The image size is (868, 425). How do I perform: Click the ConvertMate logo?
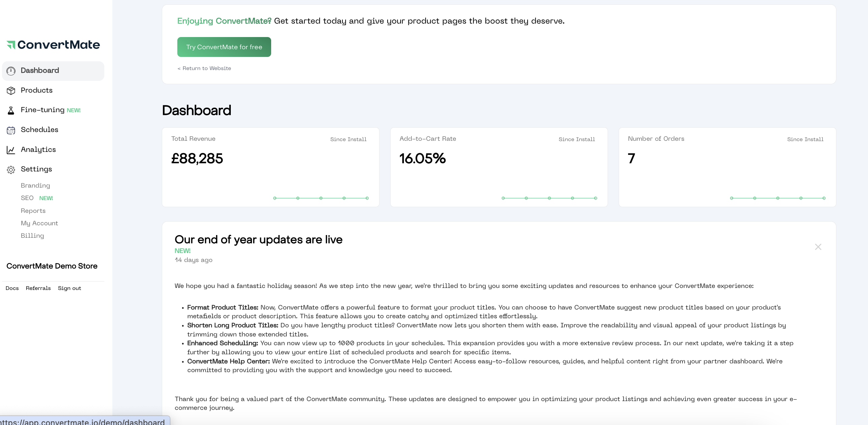pyautogui.click(x=53, y=44)
